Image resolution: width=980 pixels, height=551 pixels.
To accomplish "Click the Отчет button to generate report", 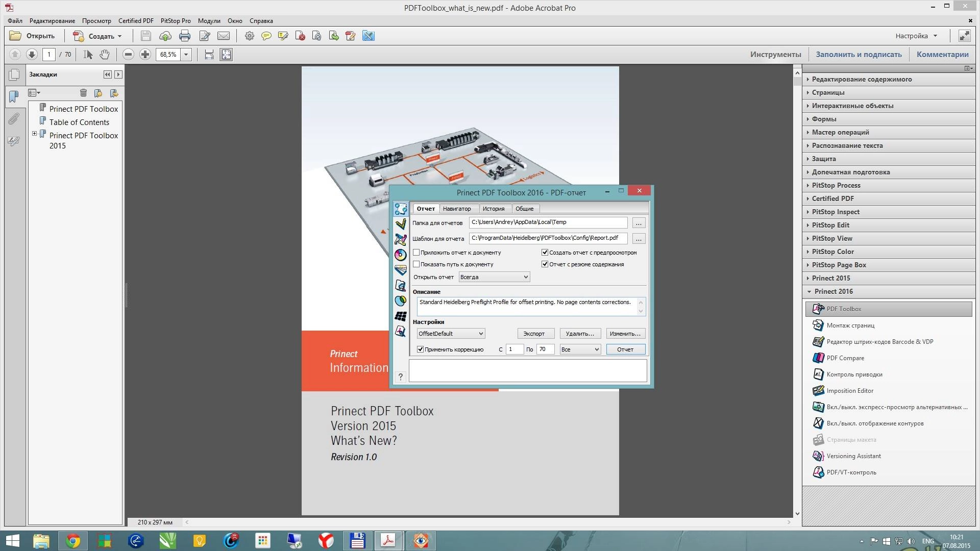I will [625, 349].
